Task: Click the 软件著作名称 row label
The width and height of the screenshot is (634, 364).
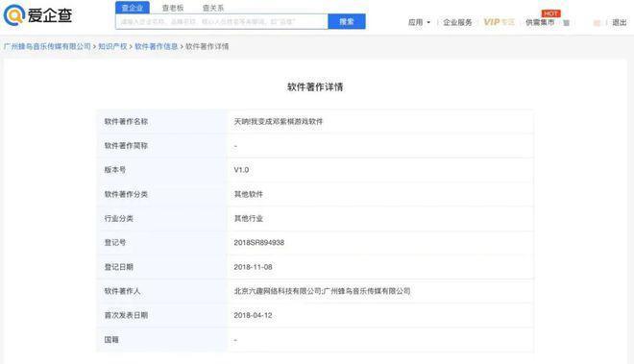Action: 126,121
